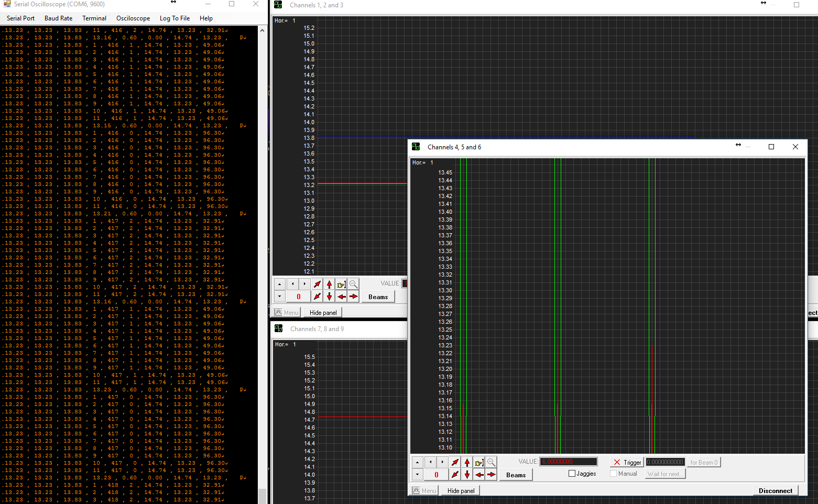Viewport: 818px width, 504px height.
Task: Click the red right arrow in Channels 1, 2 and 3
Action: click(x=354, y=297)
